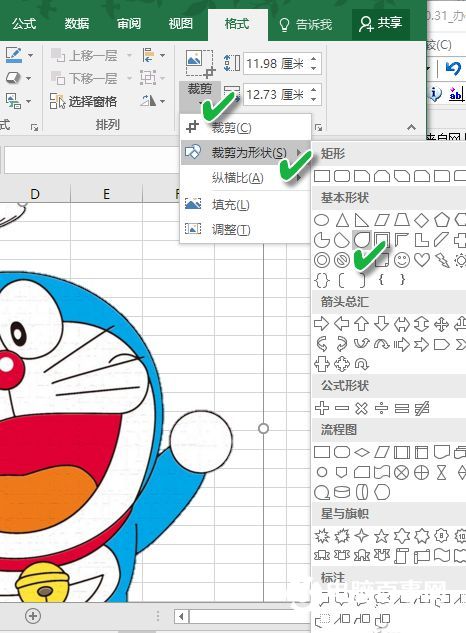The height and width of the screenshot is (633, 466).
Task: Click the 上移一层 bring forward button
Action: pyautogui.click(x=85, y=55)
